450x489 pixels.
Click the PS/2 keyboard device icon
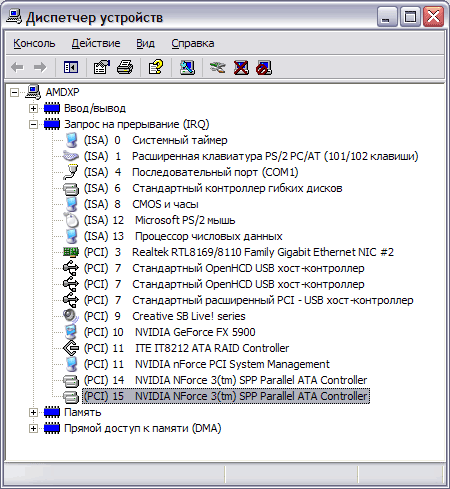(71, 156)
